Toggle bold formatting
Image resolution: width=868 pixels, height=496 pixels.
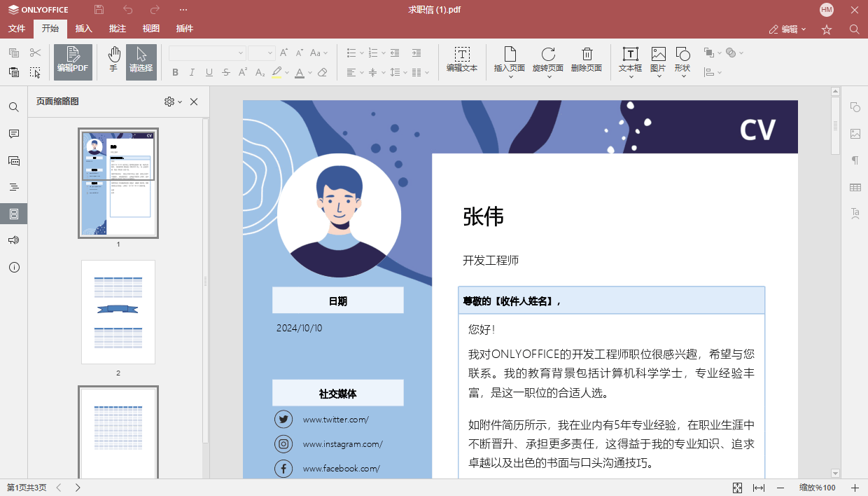176,72
